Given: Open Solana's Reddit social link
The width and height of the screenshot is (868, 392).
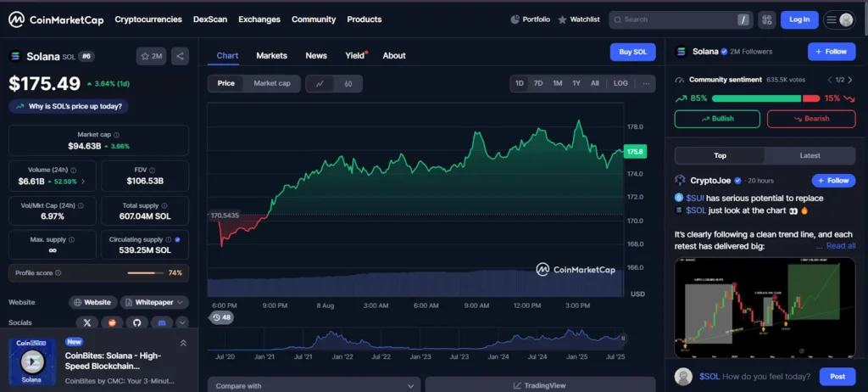Looking at the screenshot, I should 112,322.
